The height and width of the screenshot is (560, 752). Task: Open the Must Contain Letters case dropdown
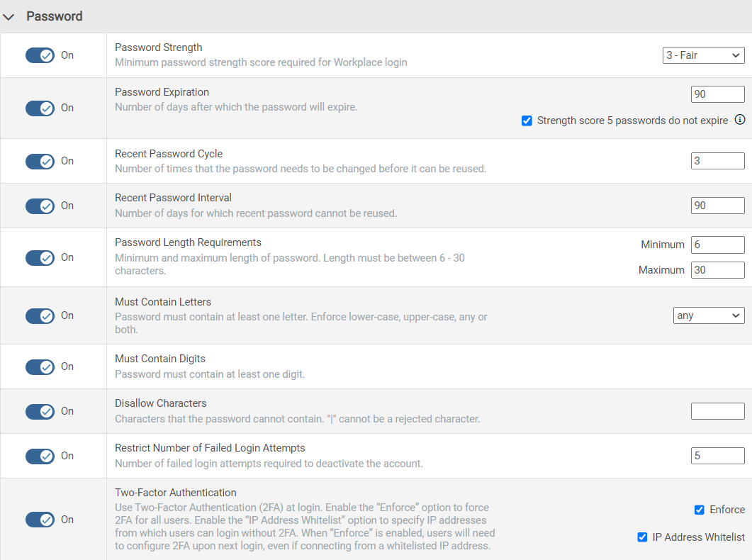click(x=708, y=315)
